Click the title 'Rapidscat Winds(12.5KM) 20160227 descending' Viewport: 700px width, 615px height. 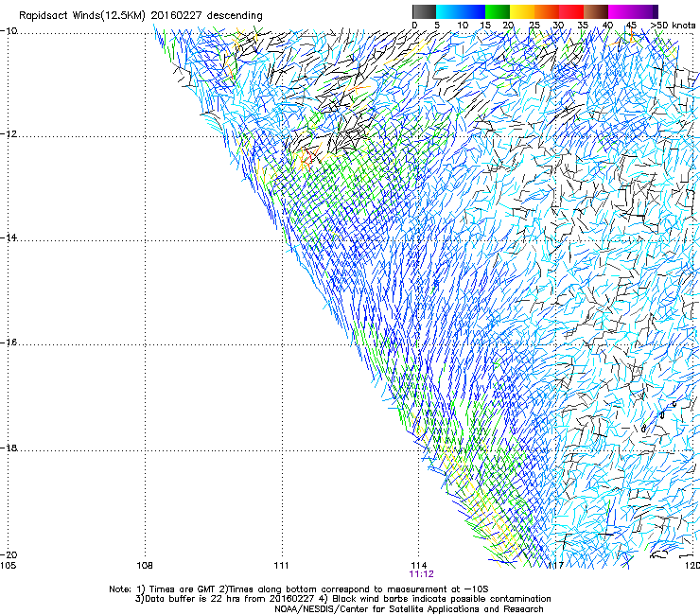point(141,15)
